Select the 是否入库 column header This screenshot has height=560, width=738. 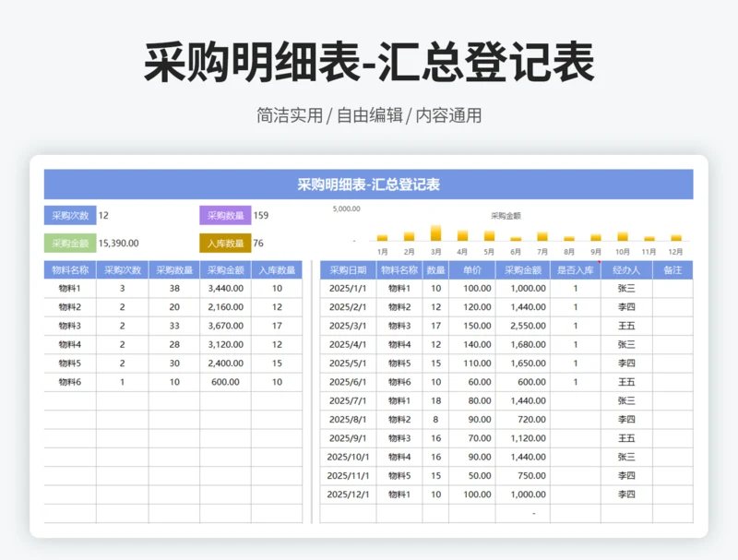575,270
